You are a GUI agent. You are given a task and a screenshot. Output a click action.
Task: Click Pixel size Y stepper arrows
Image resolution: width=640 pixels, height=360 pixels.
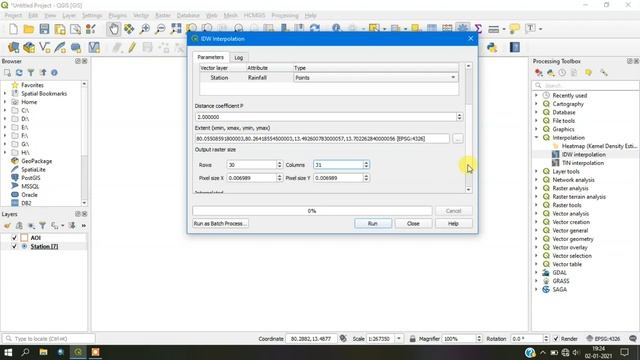click(x=366, y=178)
